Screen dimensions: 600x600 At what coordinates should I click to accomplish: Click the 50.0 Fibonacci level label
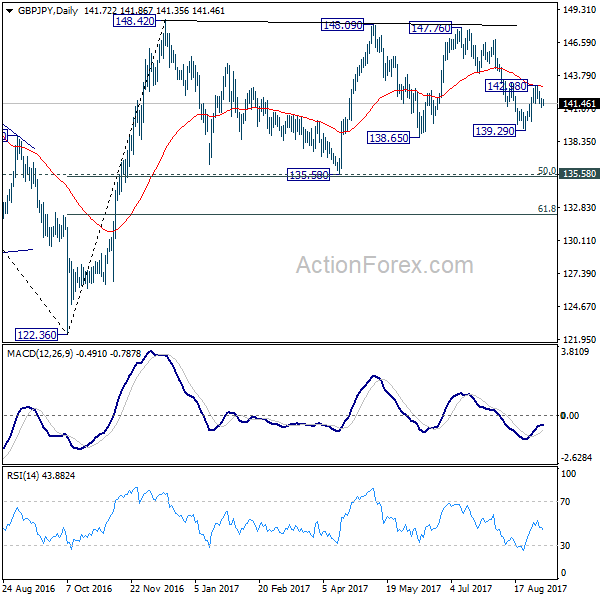pyautogui.click(x=547, y=171)
